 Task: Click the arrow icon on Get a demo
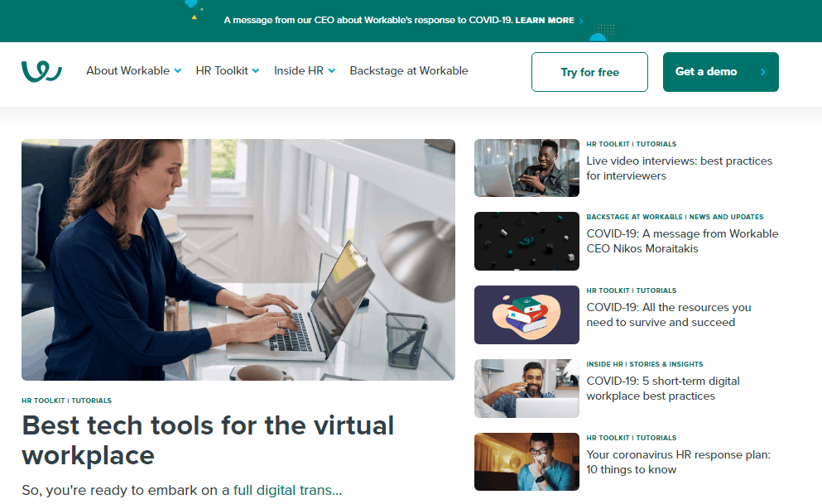762,72
